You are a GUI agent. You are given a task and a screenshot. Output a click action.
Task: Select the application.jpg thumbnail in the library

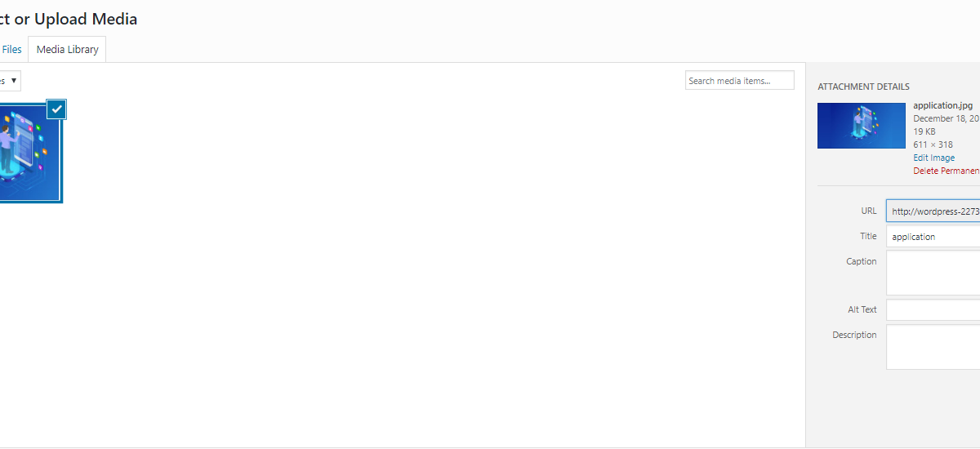pyautogui.click(x=29, y=153)
